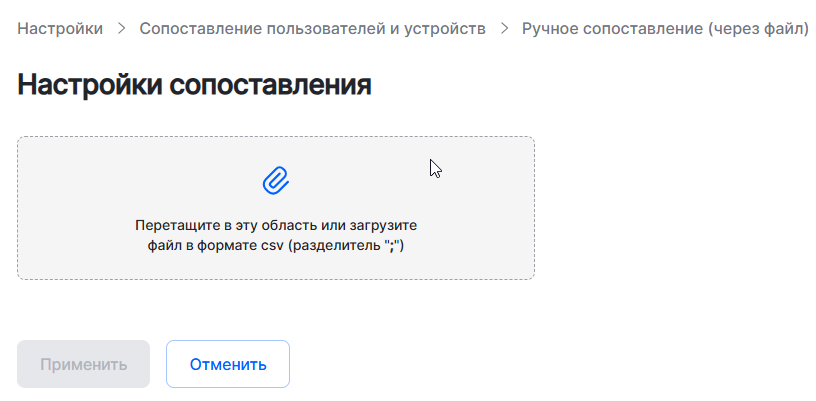
Task: Go to Сопоставление пользователей и устройств breadcrumb
Action: coord(312,29)
